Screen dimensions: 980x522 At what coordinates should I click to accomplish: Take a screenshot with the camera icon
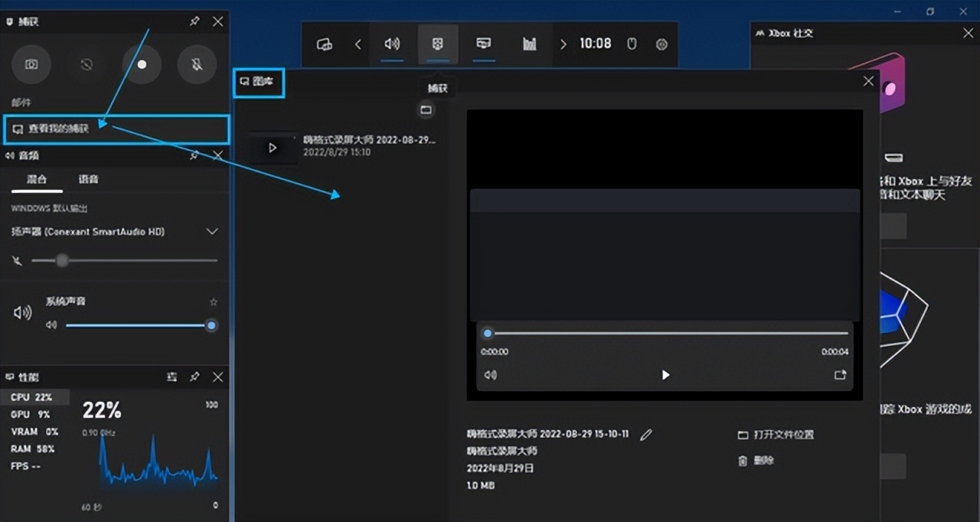[31, 65]
